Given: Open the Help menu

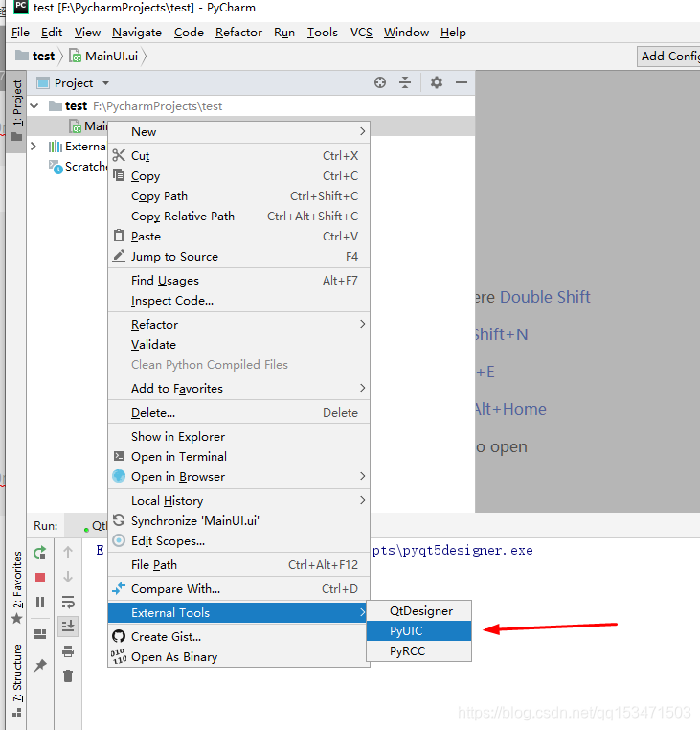Looking at the screenshot, I should 453,33.
